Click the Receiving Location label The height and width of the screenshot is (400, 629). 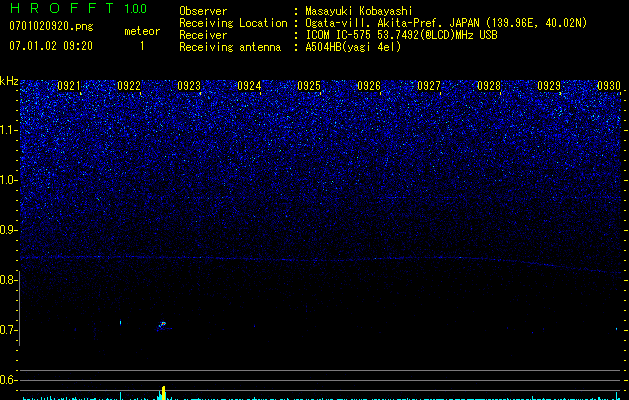pos(233,23)
